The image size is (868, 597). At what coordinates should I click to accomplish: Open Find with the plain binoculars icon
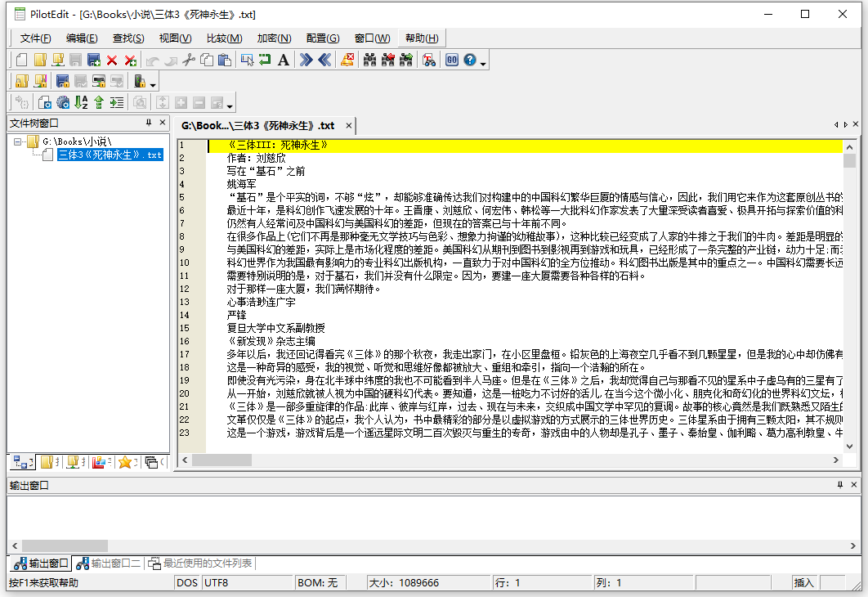[369, 60]
